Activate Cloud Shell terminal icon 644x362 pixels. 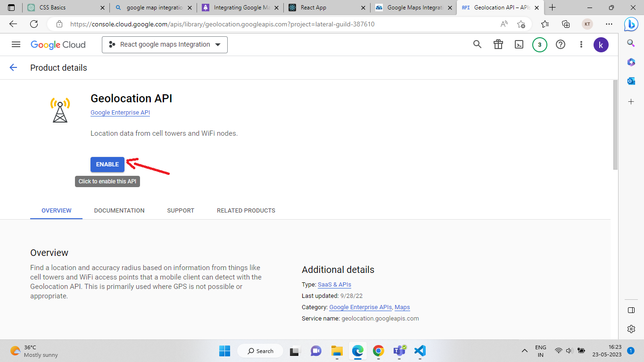click(519, 44)
